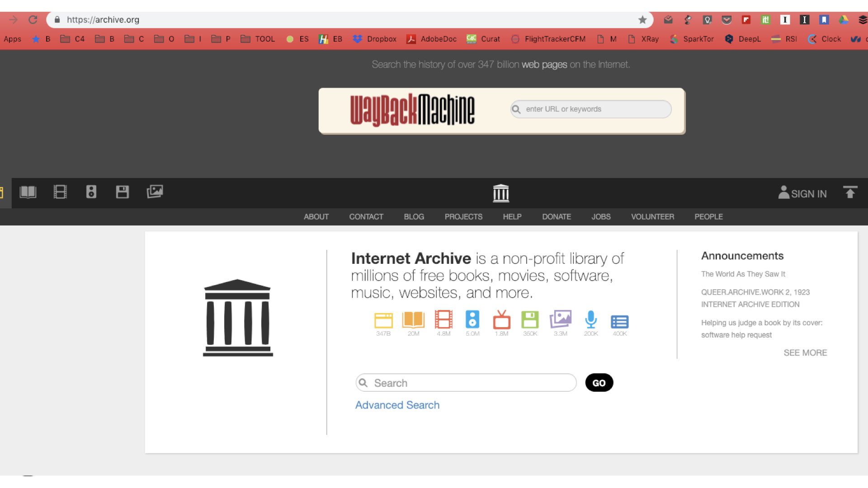This screenshot has width=868, height=488.
Task: Click the Flipboard extension icon in the toolbar
Action: tap(746, 20)
